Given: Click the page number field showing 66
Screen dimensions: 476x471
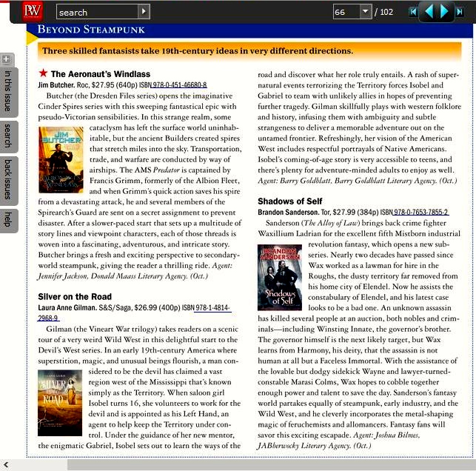Looking at the screenshot, I should [346, 12].
